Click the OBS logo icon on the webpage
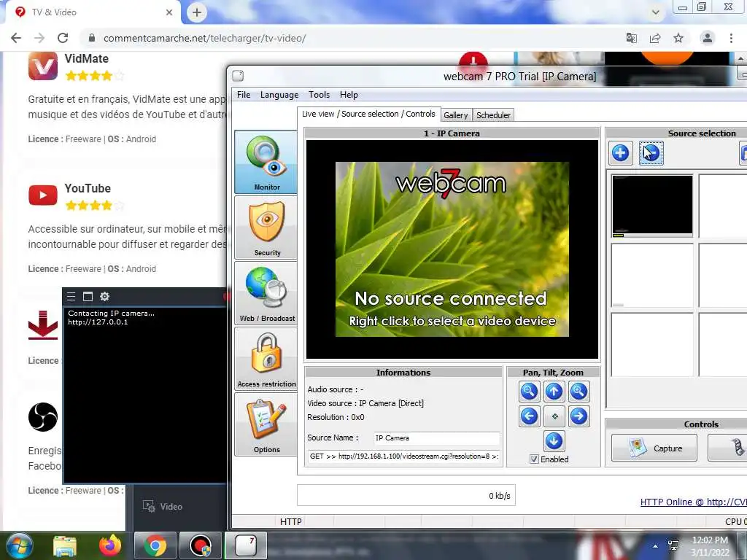Screen dimensions: 747x560 pyautogui.click(x=43, y=416)
